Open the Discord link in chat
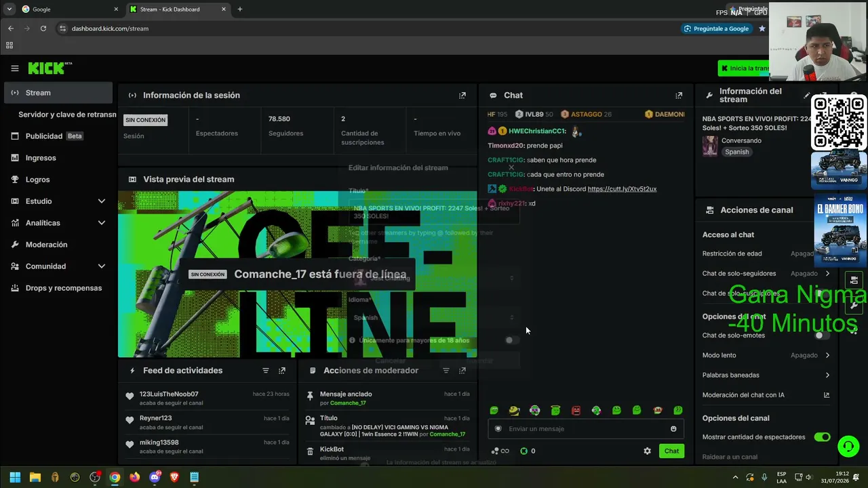This screenshot has height=488, width=868. click(x=622, y=189)
